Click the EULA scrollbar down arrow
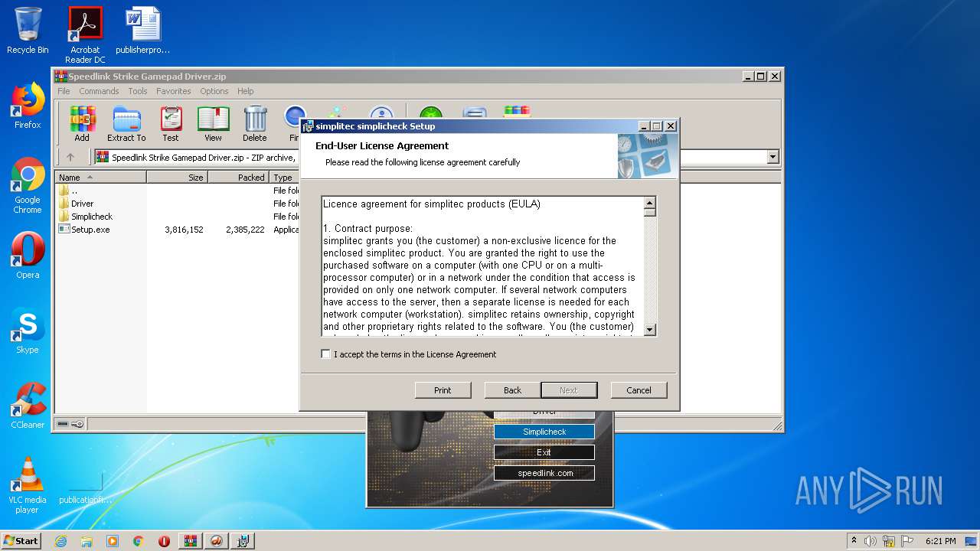The image size is (980, 551). point(649,330)
